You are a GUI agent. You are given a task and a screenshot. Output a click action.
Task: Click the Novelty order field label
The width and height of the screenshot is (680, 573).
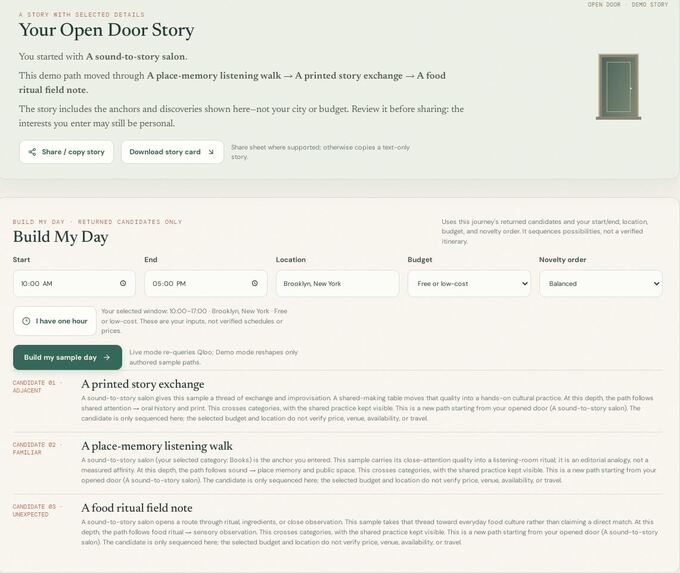[x=562, y=259]
